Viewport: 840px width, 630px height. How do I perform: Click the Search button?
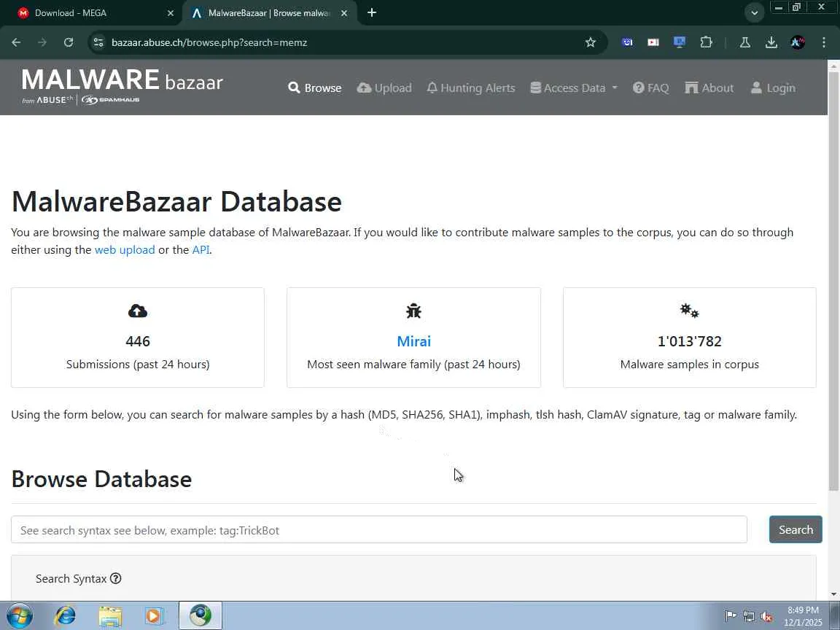tap(796, 530)
